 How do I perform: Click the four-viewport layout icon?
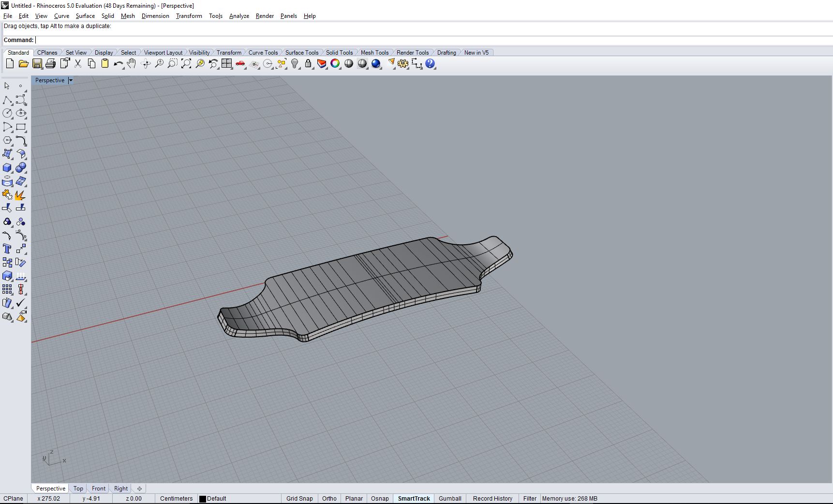click(x=226, y=63)
